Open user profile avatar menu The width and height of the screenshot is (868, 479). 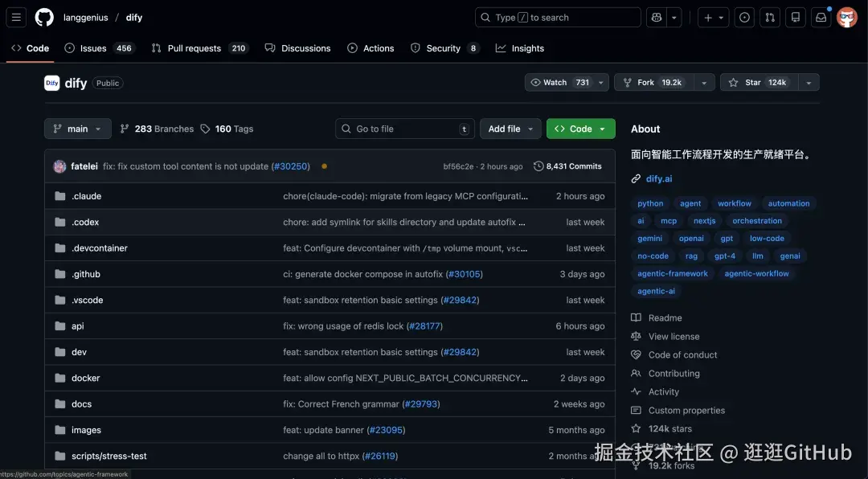coord(847,17)
